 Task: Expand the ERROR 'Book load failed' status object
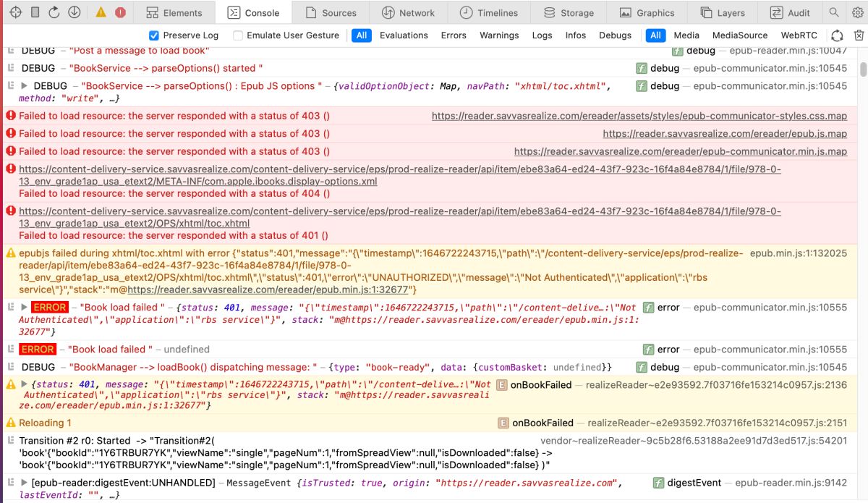(x=25, y=307)
